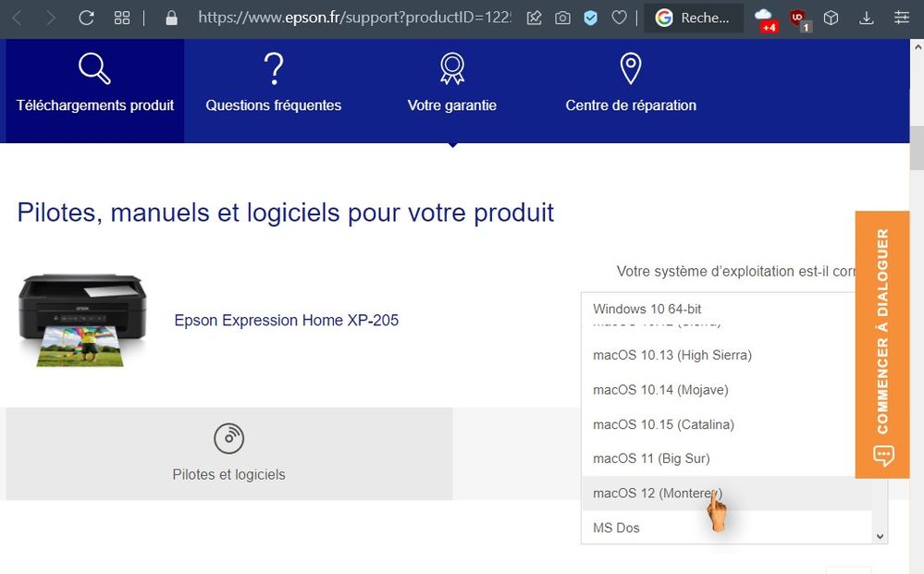Screen dimensions: 924x574
Task: Click the Pilotes et logiciels button
Action: click(x=228, y=454)
